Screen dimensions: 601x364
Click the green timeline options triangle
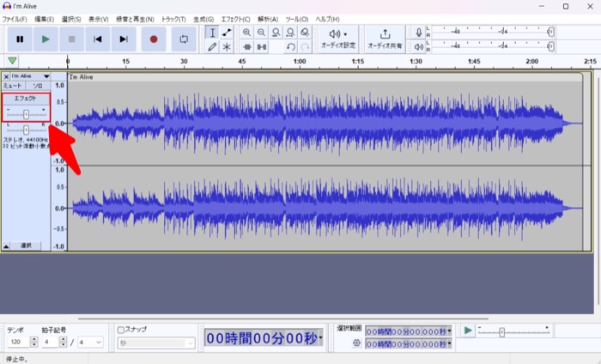[12, 61]
